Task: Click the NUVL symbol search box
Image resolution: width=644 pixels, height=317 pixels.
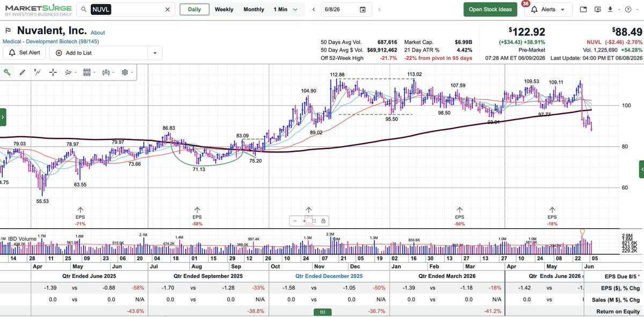Action: [x=126, y=9]
